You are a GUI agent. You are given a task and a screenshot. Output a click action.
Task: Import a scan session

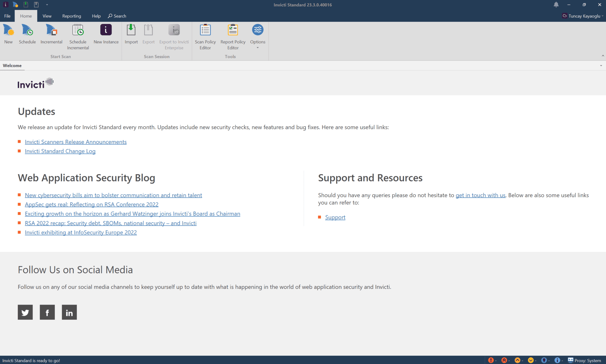tap(131, 34)
